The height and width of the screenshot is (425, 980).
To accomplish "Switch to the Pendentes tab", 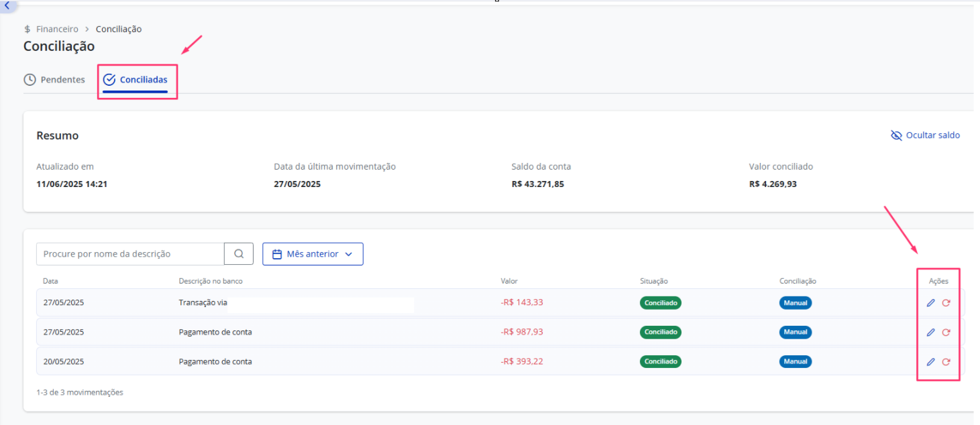I will [54, 80].
